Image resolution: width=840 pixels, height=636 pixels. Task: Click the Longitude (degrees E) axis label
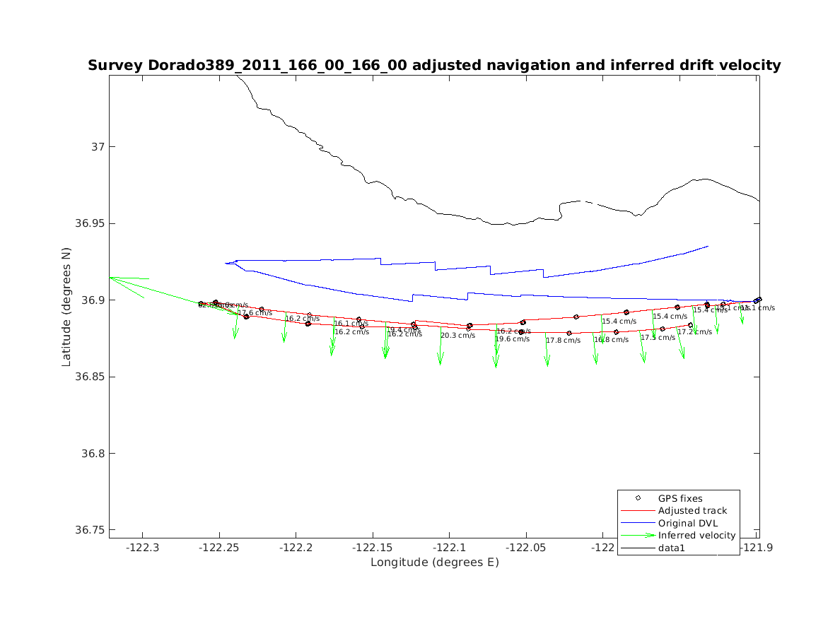coord(434,563)
